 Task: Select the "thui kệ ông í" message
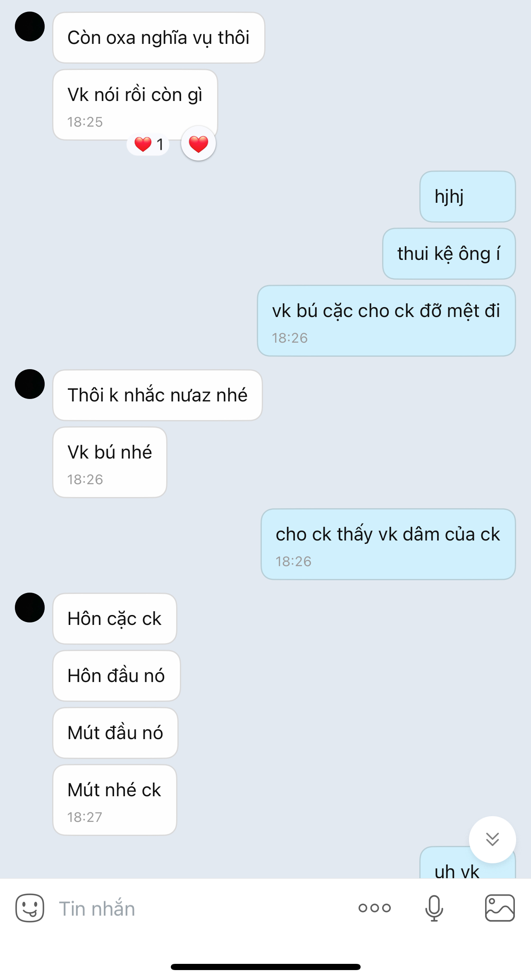[449, 254]
